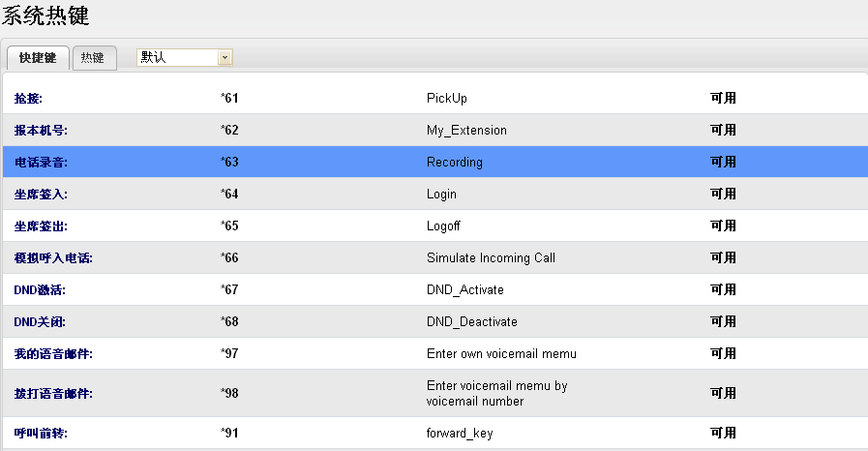Expand the 默认 dropdown arrow

click(x=224, y=58)
